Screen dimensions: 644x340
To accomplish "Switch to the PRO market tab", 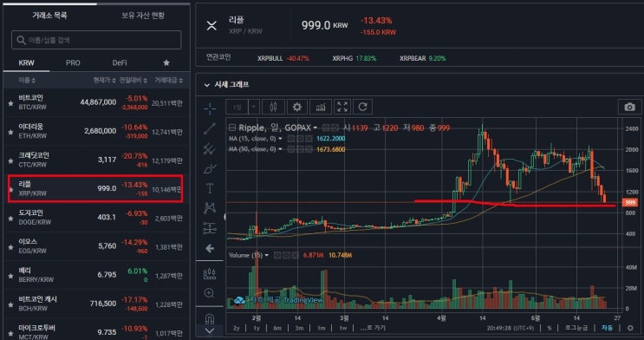I will point(73,63).
